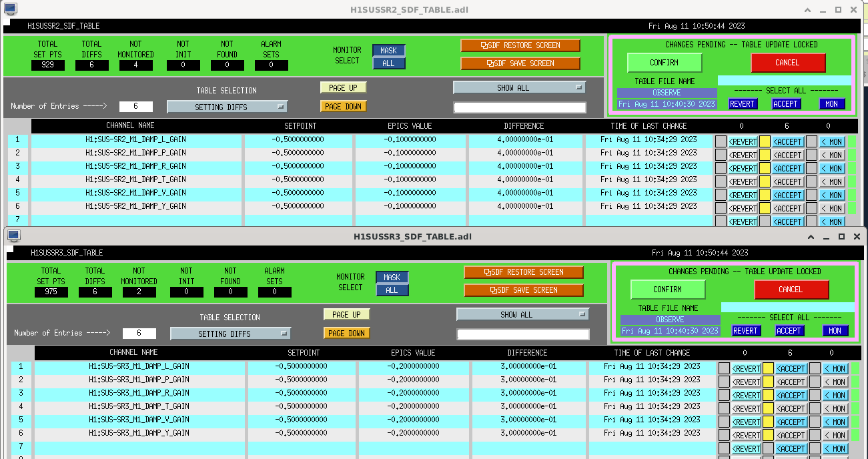Toggle revert checkbox for SR2_M1_DAMP_L_GAIN row
Viewport: 868px width, 459px height.
click(x=721, y=141)
